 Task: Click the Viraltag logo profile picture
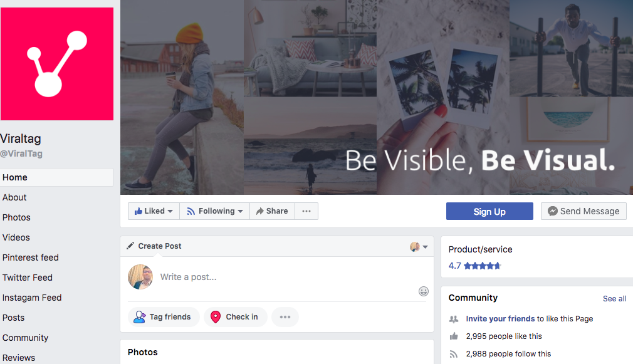[x=56, y=64]
